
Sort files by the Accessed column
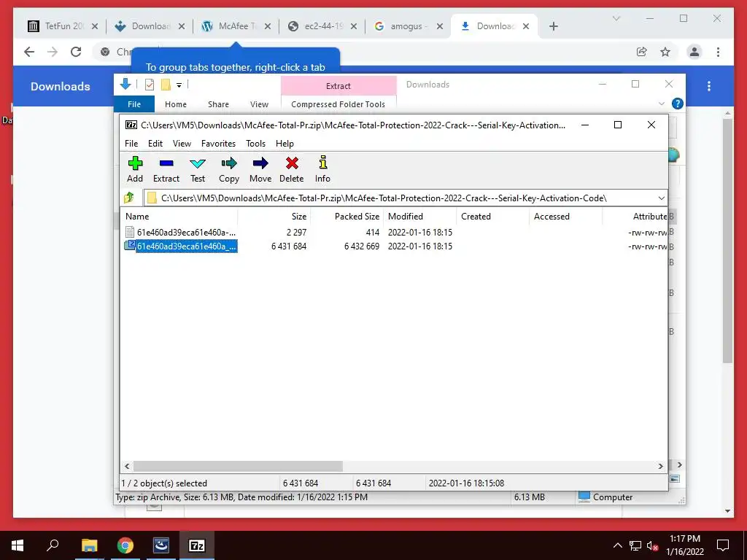(565, 216)
